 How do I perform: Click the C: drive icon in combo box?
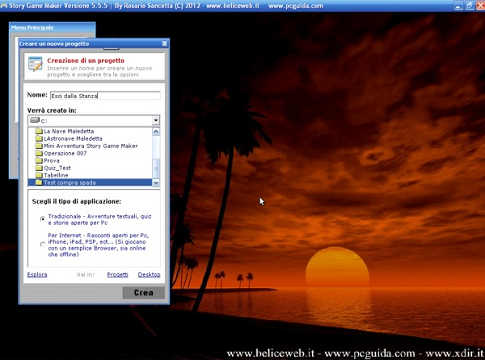34,120
